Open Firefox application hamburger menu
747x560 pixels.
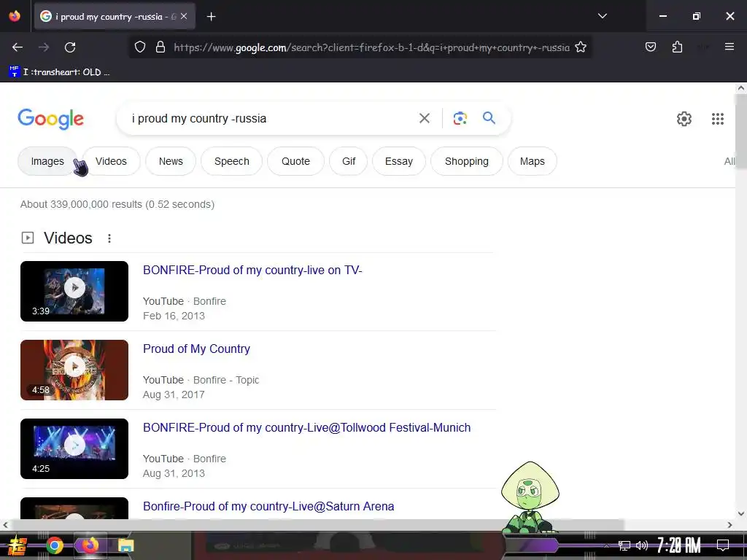click(729, 47)
